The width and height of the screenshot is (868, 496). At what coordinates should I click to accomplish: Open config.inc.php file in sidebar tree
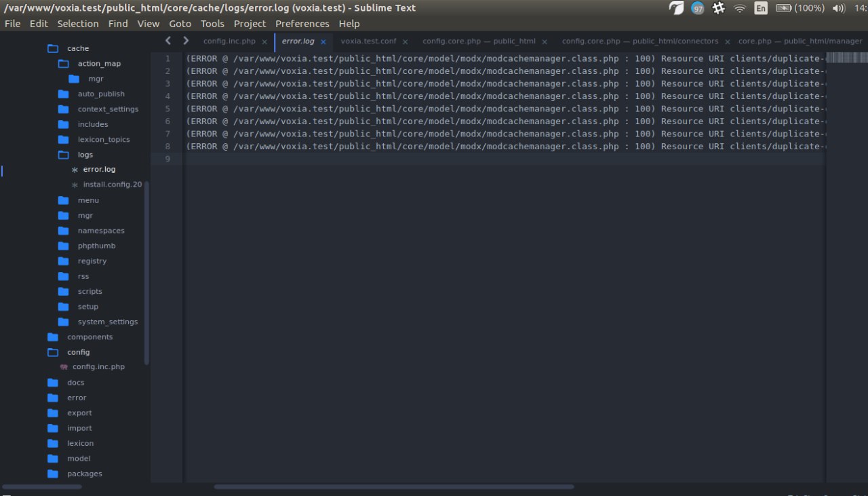[98, 367]
